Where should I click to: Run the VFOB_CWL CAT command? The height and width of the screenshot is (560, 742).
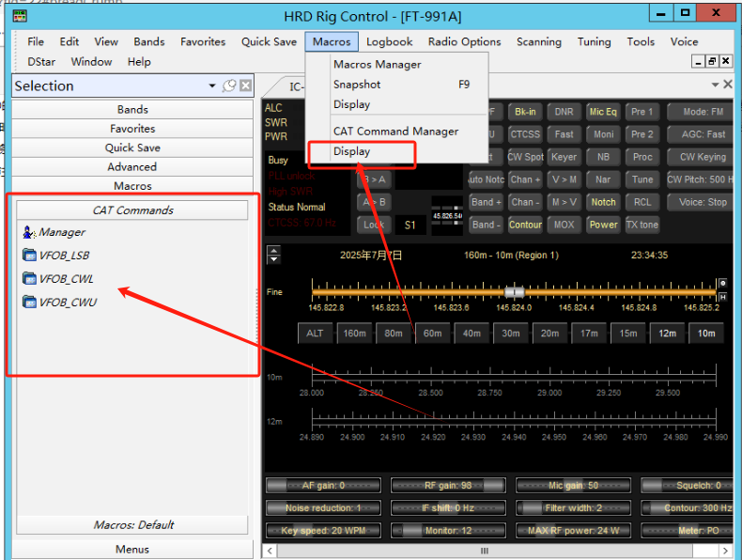point(57,278)
